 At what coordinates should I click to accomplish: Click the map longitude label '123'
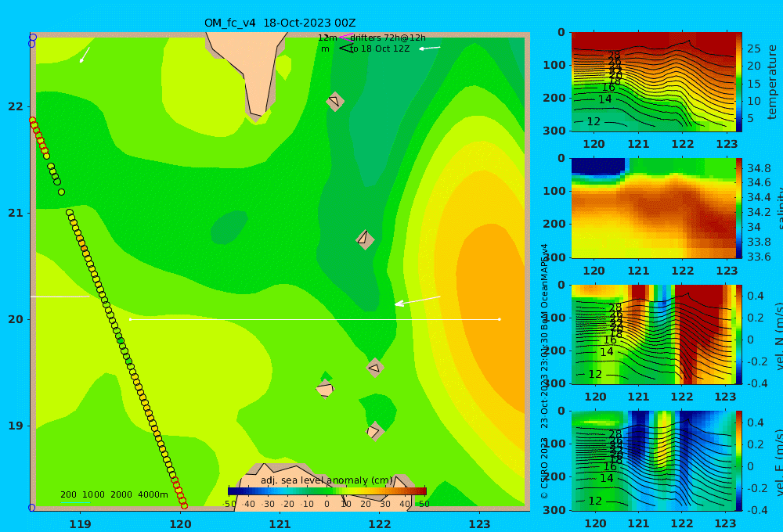[479, 524]
